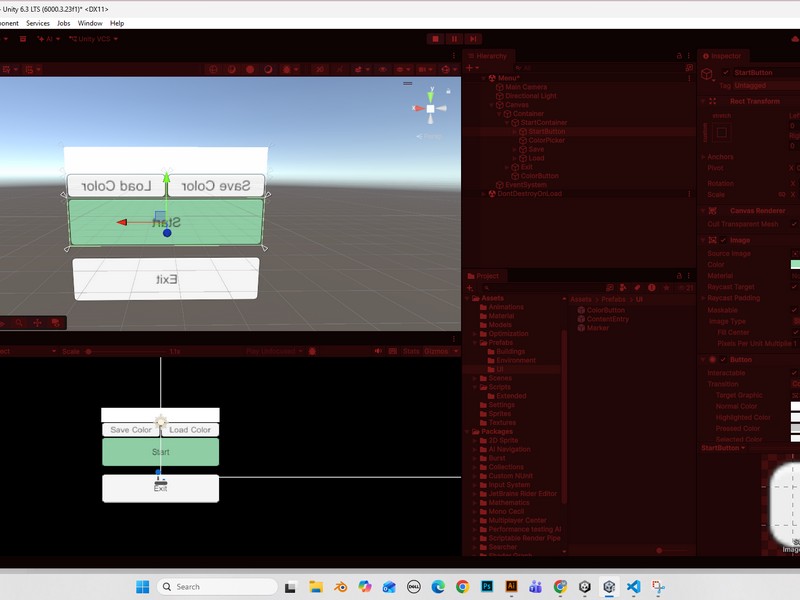Screen dimensions: 800x600
Task: Open the Untagged Tag dropdown
Action: tap(767, 85)
